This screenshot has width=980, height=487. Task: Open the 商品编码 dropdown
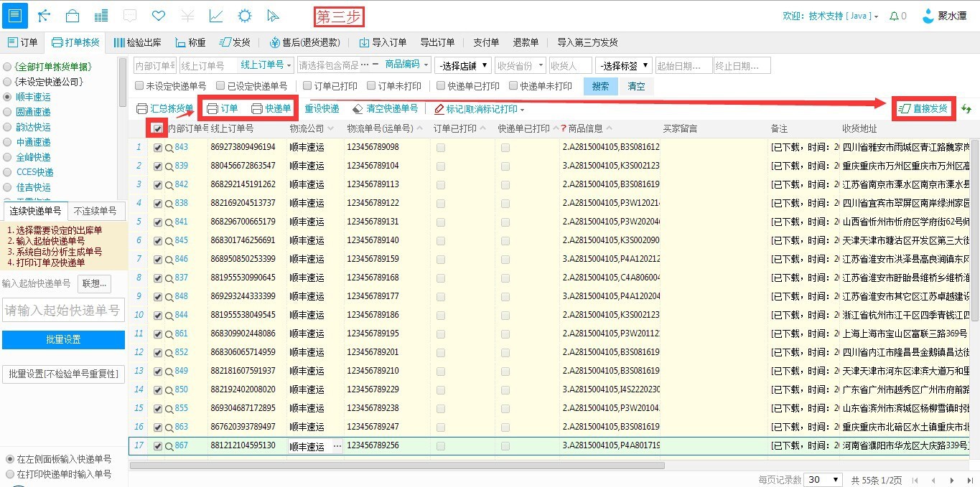point(407,65)
